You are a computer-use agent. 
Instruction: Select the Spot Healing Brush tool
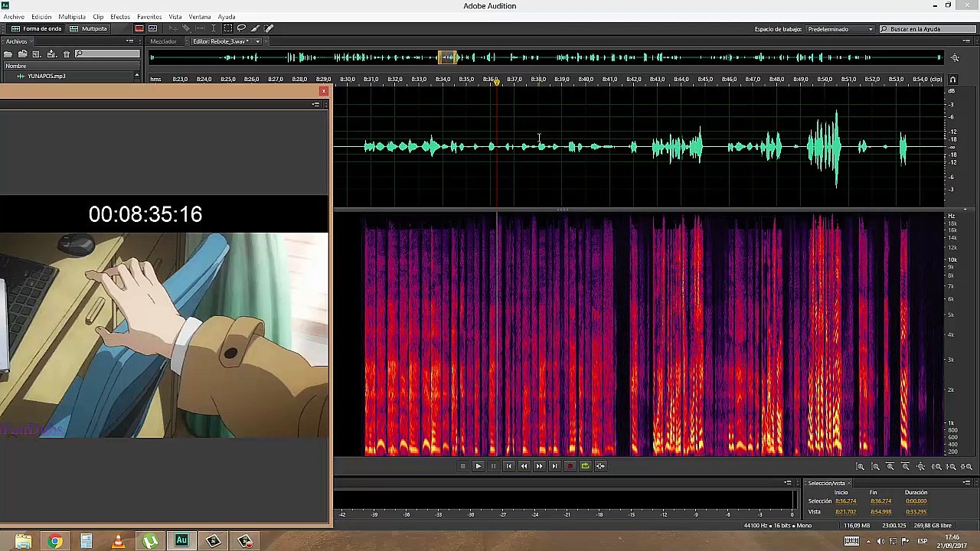click(x=269, y=28)
